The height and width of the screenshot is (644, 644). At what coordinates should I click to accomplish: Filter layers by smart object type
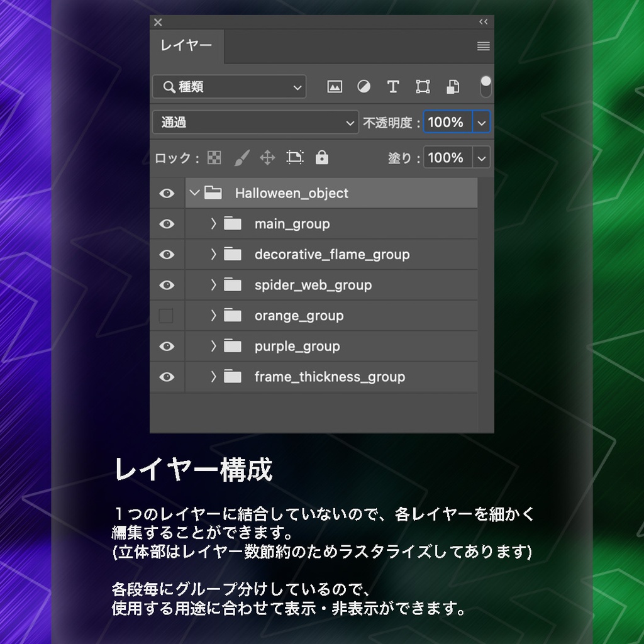(x=453, y=87)
